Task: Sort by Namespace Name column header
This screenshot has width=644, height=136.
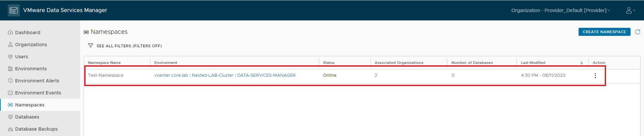Action: tap(104, 63)
